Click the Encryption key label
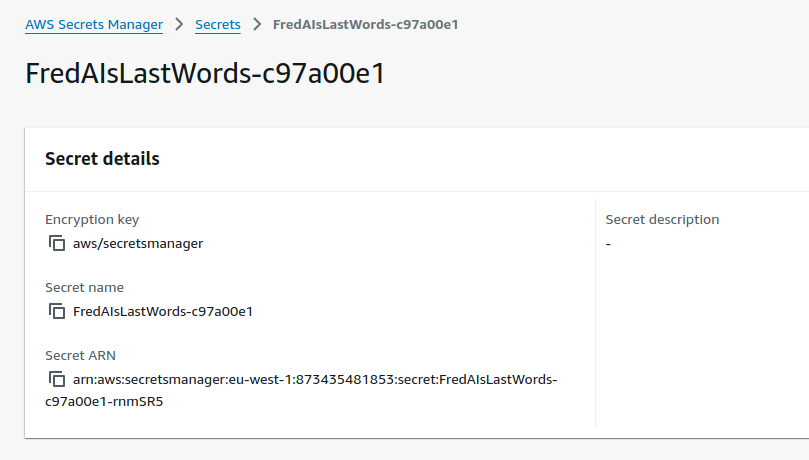This screenshot has width=809, height=460. 92,220
